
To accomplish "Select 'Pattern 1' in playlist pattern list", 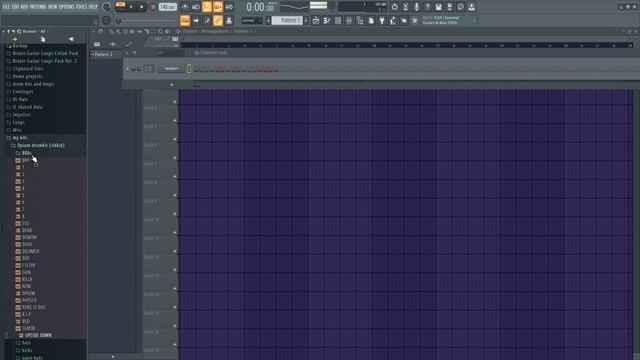I will (105, 54).
